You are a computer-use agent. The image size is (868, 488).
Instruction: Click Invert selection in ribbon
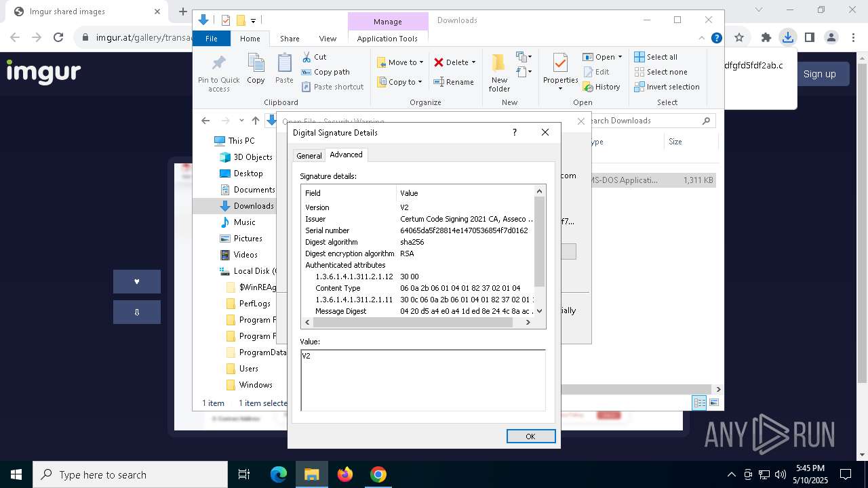(x=667, y=87)
